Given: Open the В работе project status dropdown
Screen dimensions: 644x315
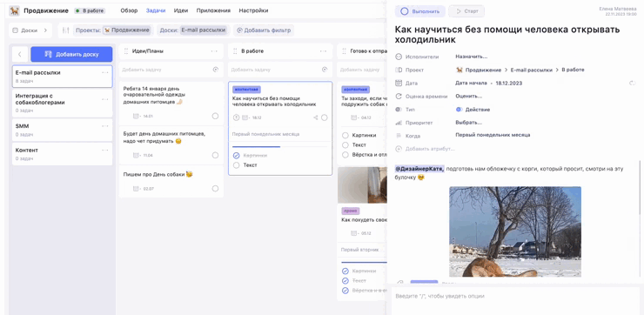Looking at the screenshot, I should coord(90,10).
